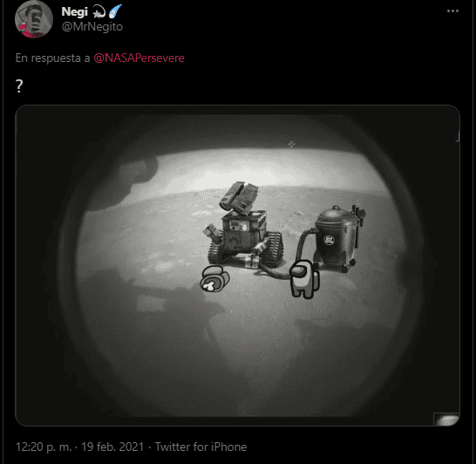Click the dead crewmate body with bone
This screenshot has width=476, height=464.
214,279
